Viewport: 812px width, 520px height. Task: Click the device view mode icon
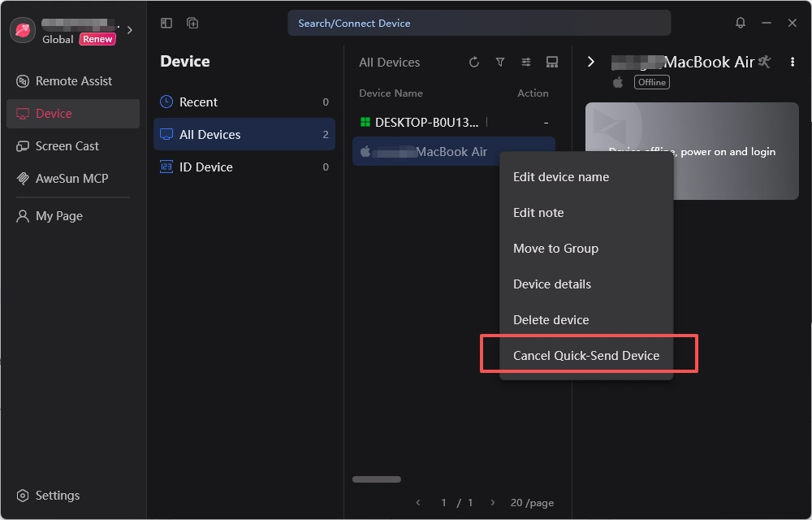point(552,63)
